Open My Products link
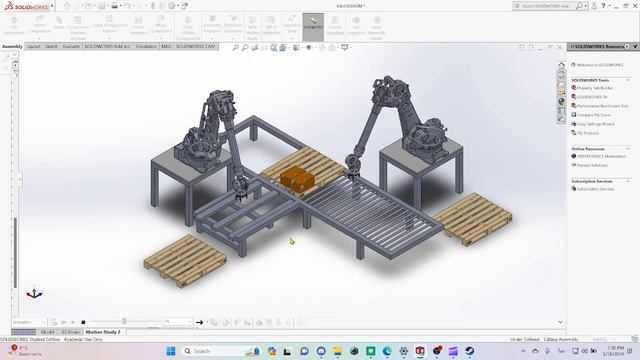 [588, 133]
